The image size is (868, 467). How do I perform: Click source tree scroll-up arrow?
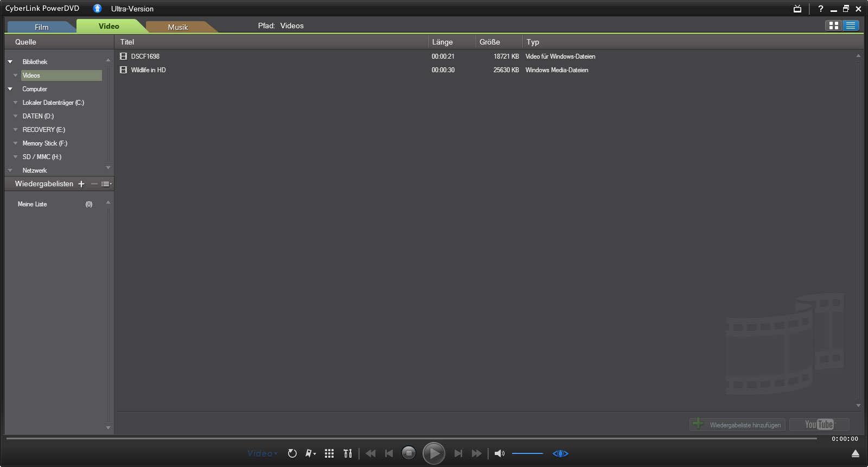point(108,60)
